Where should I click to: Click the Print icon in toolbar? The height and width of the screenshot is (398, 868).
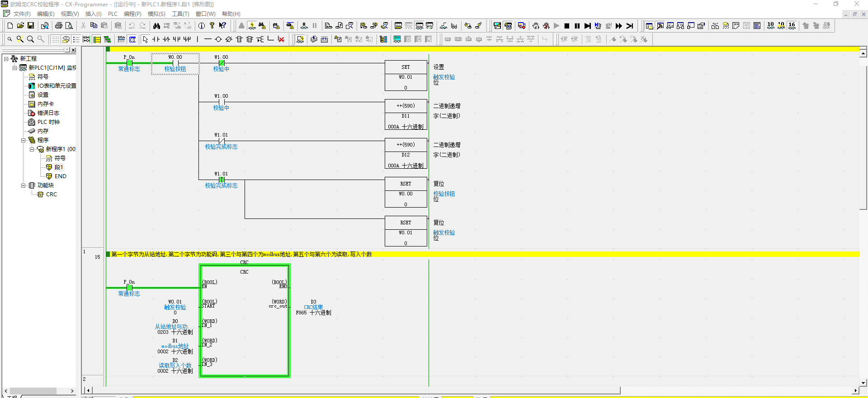[58, 26]
